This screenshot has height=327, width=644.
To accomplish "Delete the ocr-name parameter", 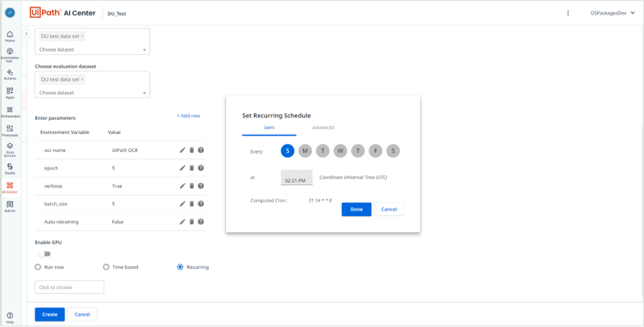I will (x=191, y=150).
